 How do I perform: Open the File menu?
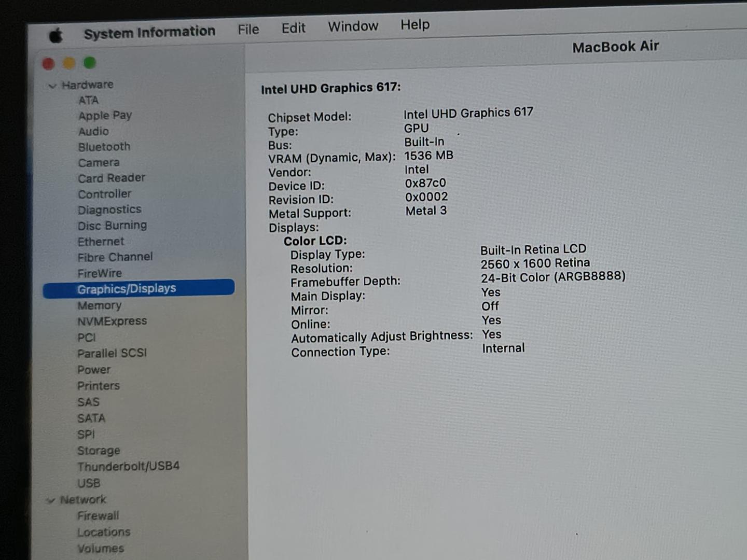[248, 29]
